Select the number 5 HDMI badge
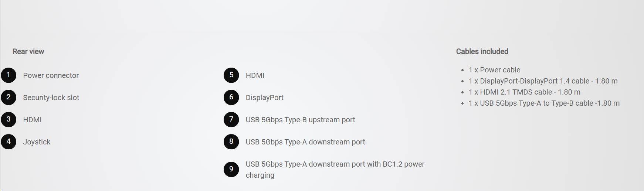 [x=231, y=75]
